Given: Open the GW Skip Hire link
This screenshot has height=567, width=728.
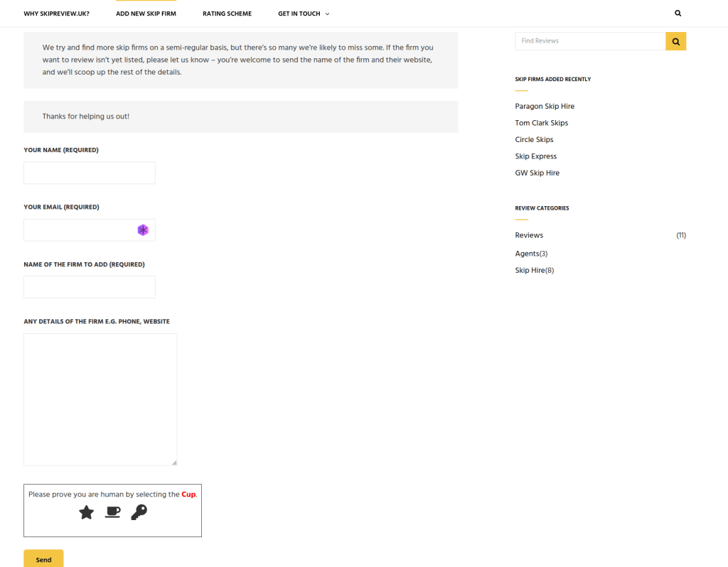Looking at the screenshot, I should click(x=537, y=173).
